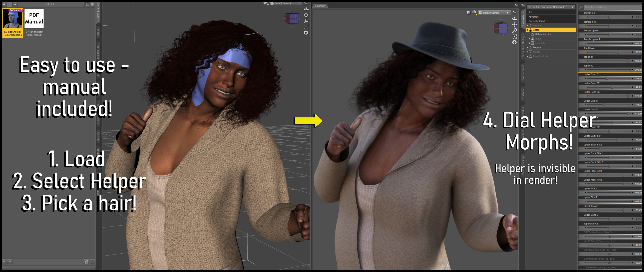The width and height of the screenshot is (644, 272).
Task: Click the minus button on Top In 01
Action: tap(585, 61)
